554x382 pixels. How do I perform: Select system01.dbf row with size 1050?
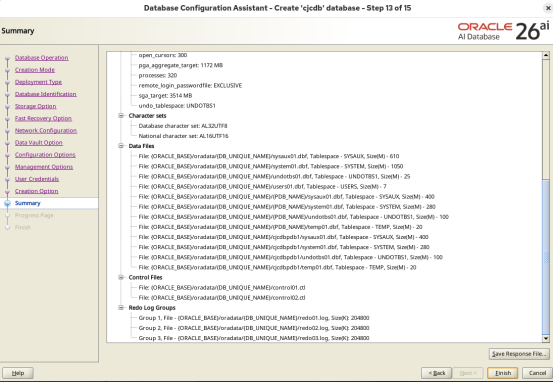[x=271, y=166]
